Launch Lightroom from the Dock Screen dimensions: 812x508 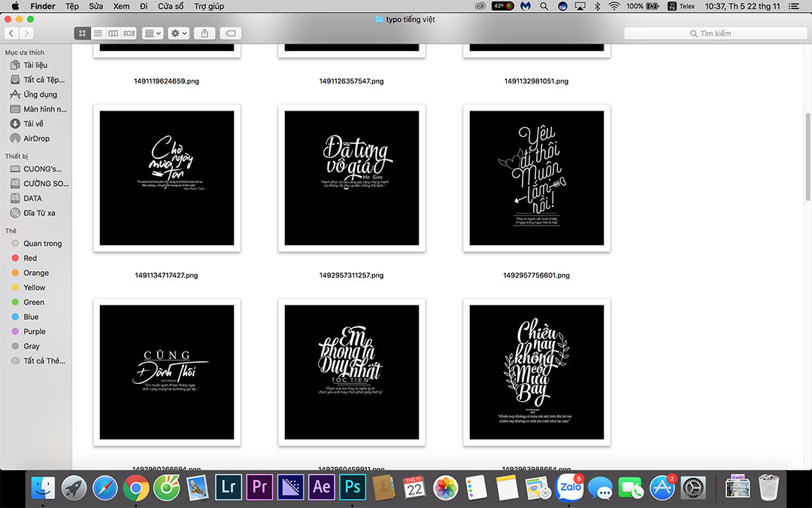click(229, 487)
